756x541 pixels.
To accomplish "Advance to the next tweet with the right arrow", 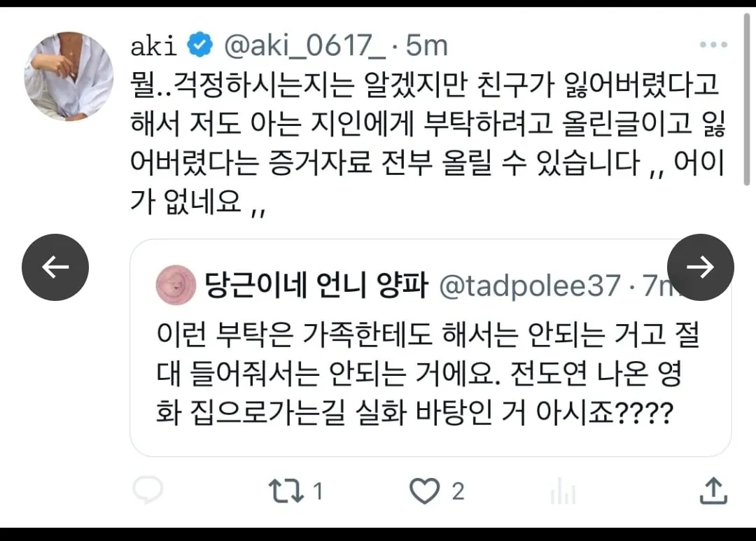I will click(x=701, y=267).
